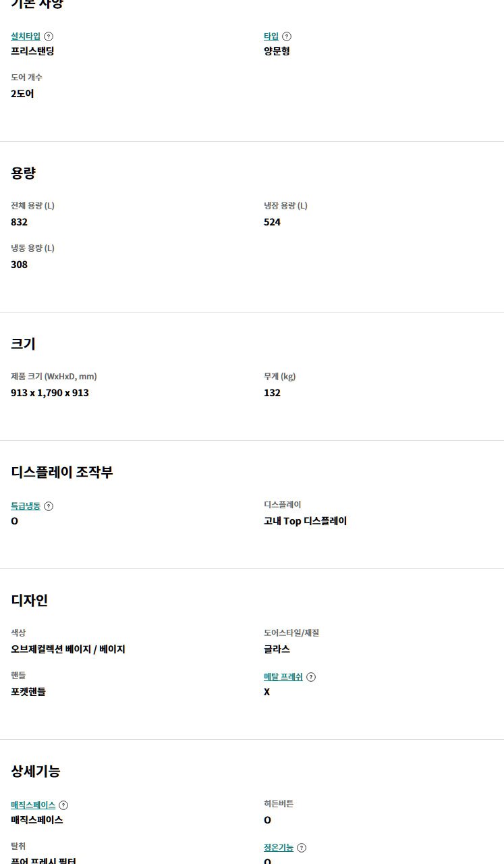Open the 타입 help tooltip icon

coord(287,36)
